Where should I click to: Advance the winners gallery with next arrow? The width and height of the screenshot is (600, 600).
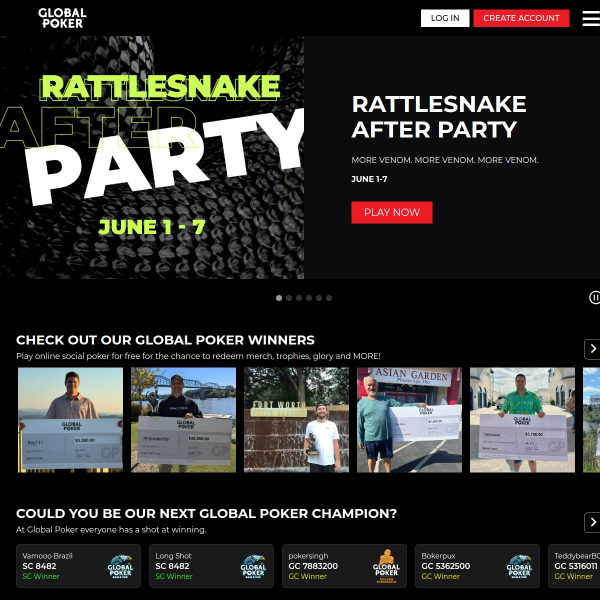pos(592,349)
